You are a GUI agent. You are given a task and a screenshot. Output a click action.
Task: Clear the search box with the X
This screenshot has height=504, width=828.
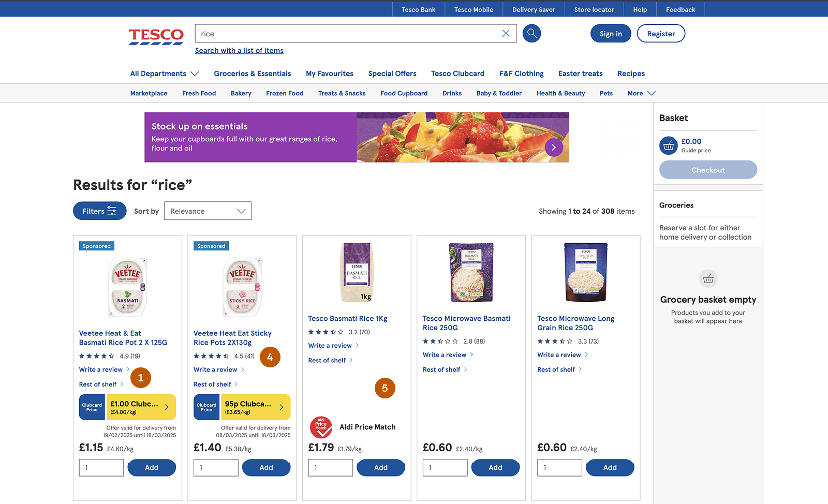tap(506, 34)
